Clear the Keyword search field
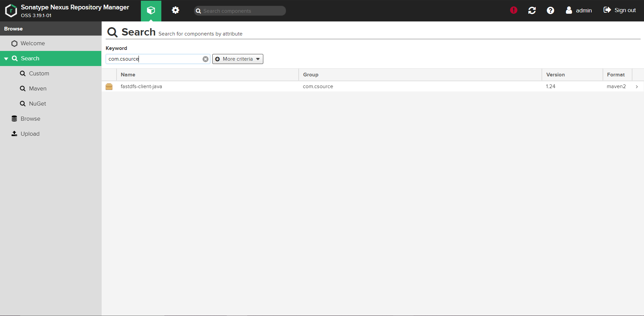Image resolution: width=644 pixels, height=316 pixels. coord(206,59)
